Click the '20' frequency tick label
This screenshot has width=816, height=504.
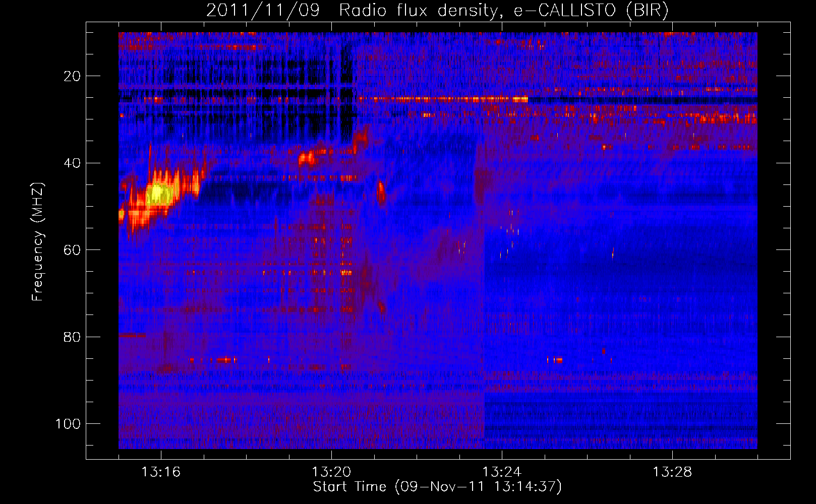coord(73,76)
